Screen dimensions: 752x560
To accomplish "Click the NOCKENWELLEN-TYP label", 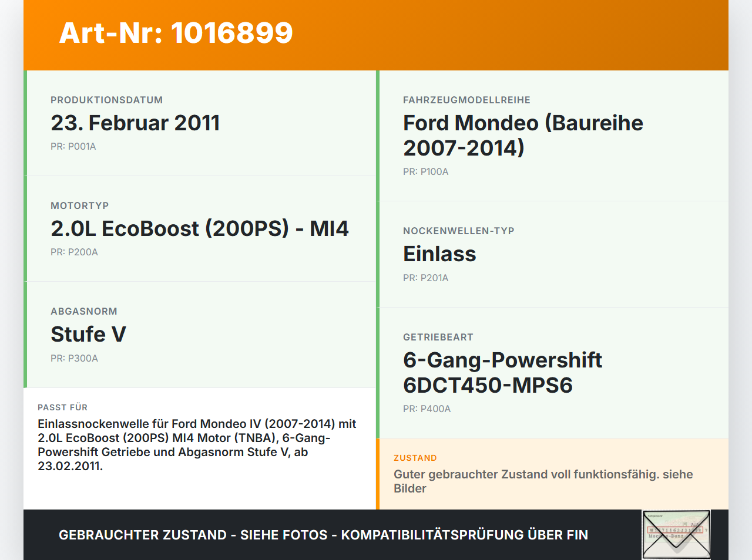I will [x=459, y=231].
